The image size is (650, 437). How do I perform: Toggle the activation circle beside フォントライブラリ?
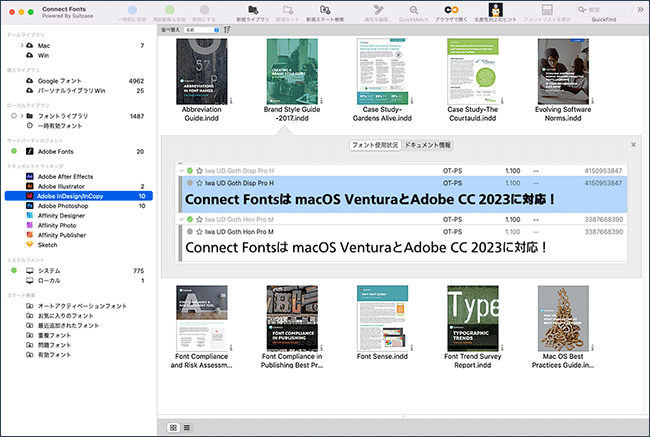point(14,116)
